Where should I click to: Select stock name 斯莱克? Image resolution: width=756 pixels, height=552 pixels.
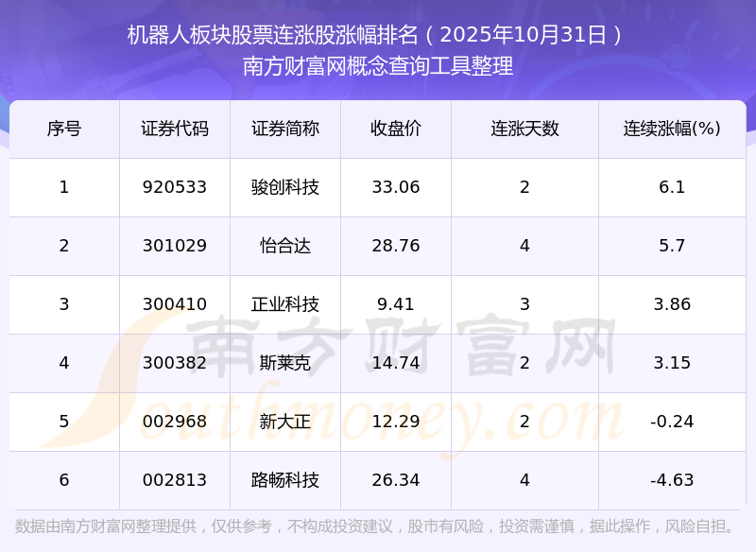[x=285, y=363]
